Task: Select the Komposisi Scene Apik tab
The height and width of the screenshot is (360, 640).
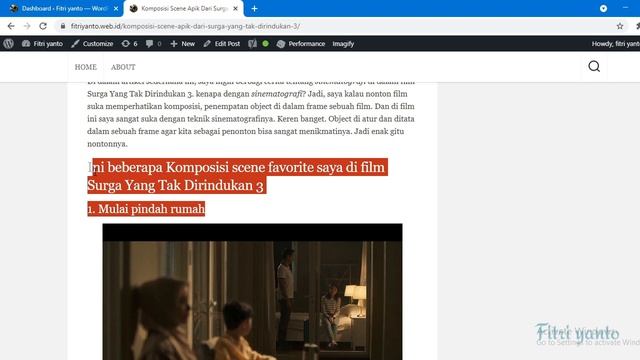Action: coord(184,9)
